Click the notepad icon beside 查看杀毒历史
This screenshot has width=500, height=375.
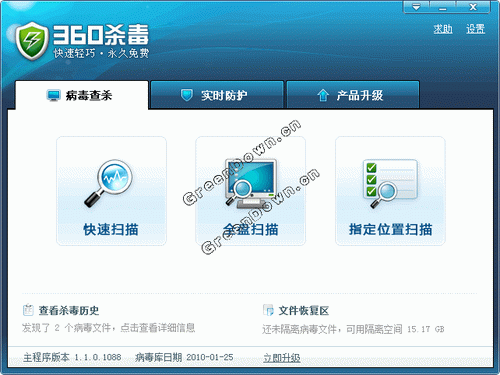(x=28, y=310)
